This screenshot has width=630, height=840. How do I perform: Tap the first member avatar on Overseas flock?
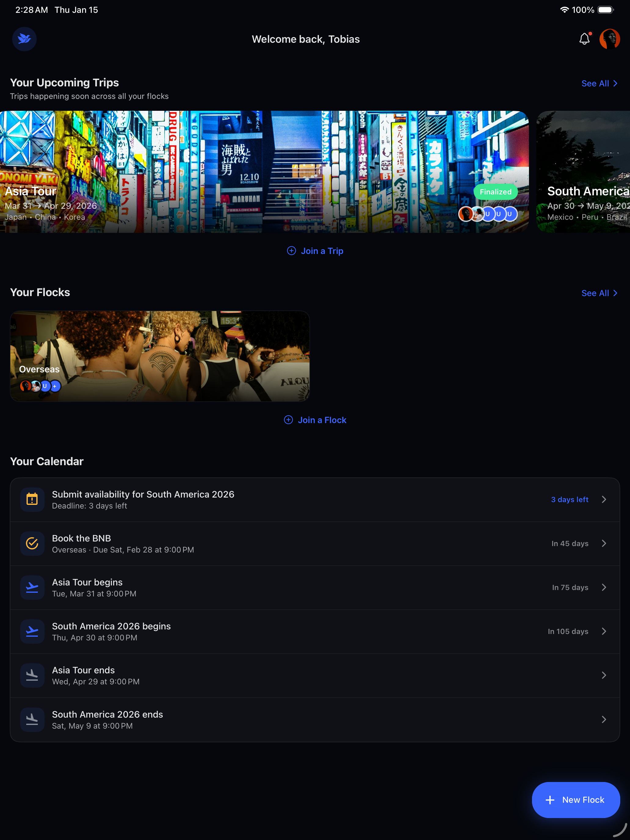(x=25, y=386)
